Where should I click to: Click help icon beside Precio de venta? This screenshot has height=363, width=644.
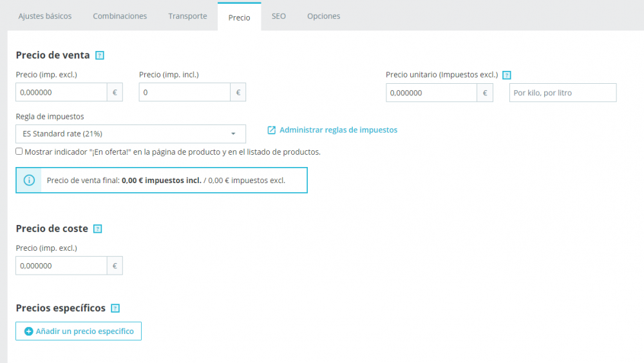pos(99,55)
